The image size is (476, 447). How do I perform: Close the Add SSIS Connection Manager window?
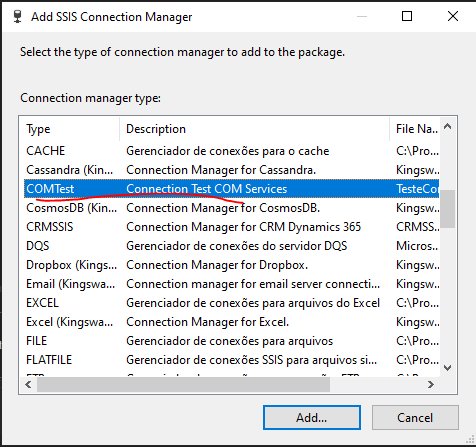453,16
